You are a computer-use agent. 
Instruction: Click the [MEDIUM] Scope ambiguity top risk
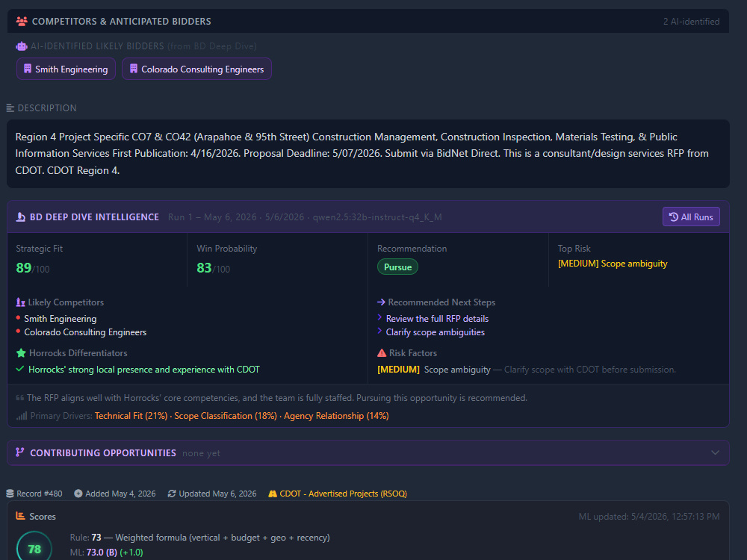click(x=613, y=264)
